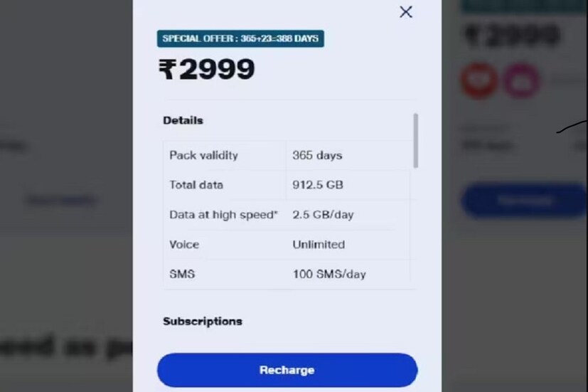
Task: Click the ₹2999 price heading in popup
Action: coord(207,70)
